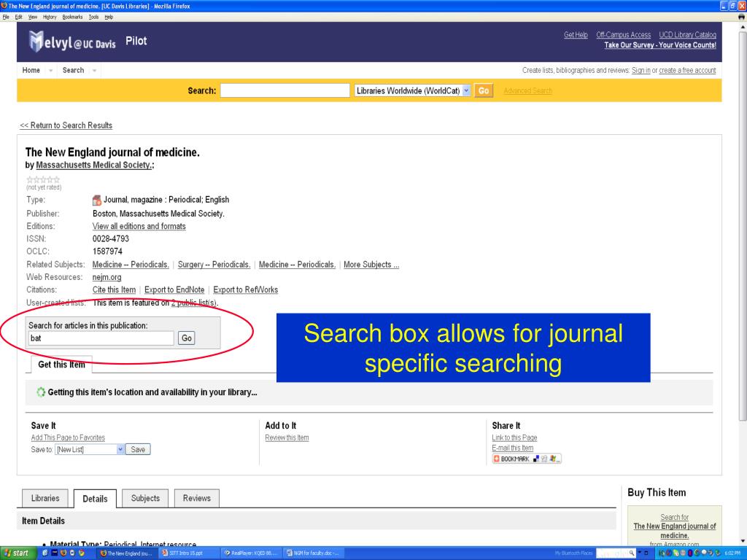Click the article search field containing bat

[x=101, y=338]
